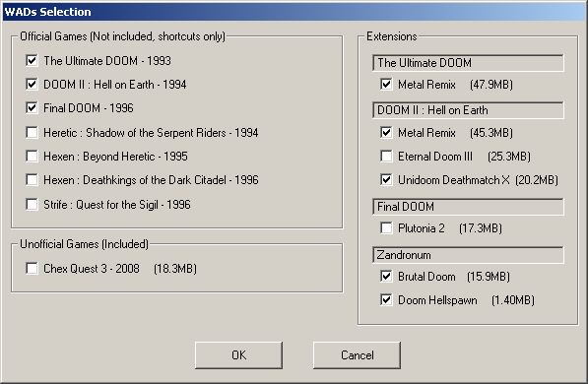Uncheck Final DOOM - 1996 checkbox
The image size is (588, 384).
click(x=32, y=108)
